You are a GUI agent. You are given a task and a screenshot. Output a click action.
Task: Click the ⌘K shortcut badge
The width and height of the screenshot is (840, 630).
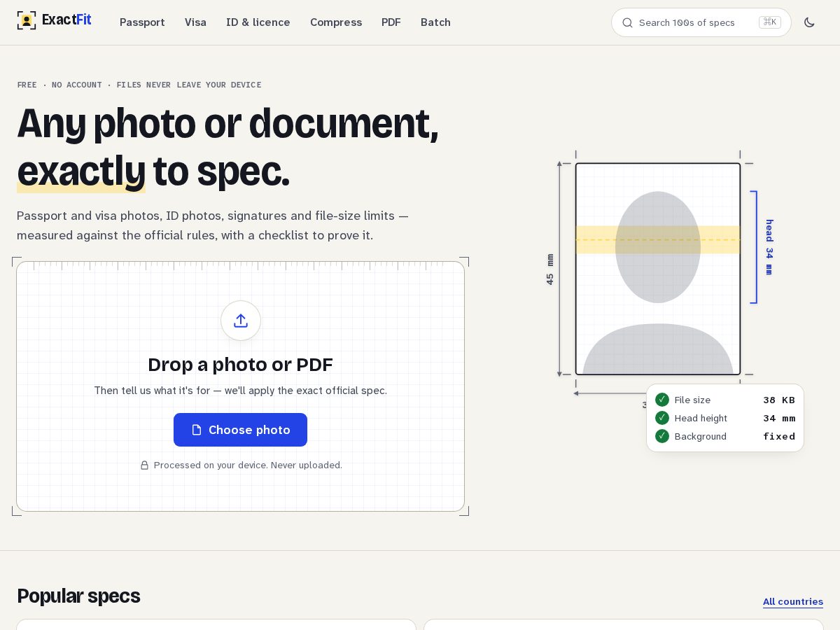[x=770, y=22]
